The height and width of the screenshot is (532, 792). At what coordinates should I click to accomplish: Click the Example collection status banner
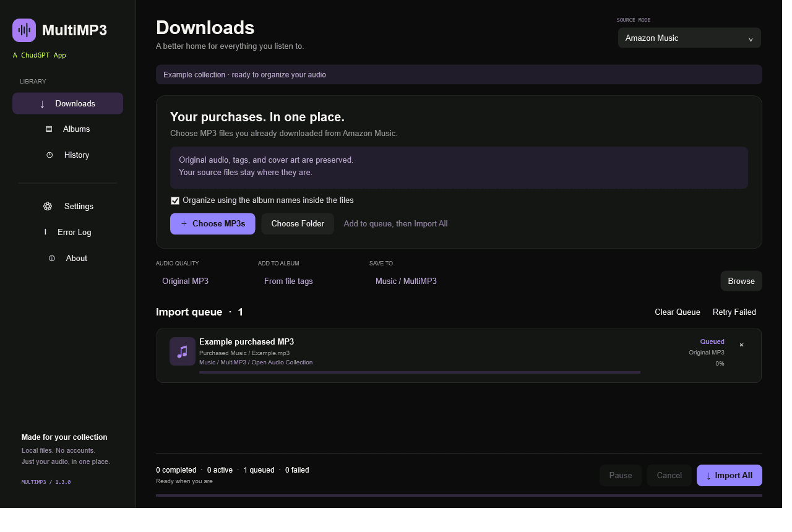(x=459, y=75)
